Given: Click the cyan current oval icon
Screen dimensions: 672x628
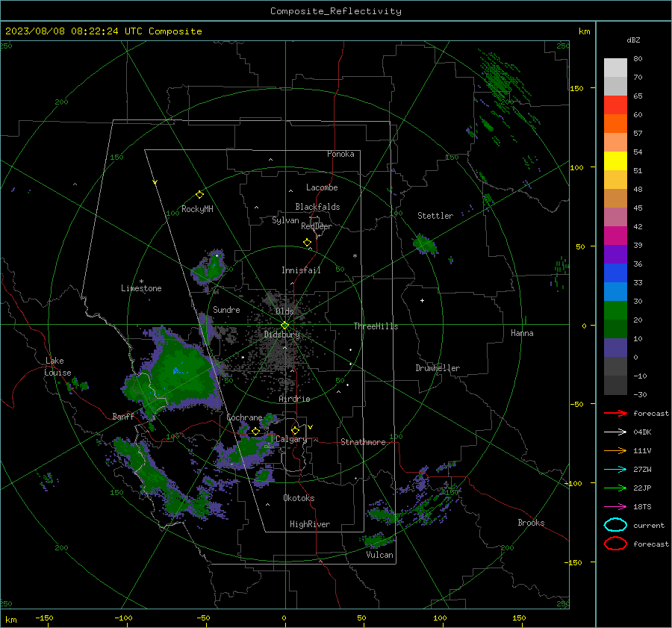Looking at the screenshot, I should pyautogui.click(x=615, y=525).
